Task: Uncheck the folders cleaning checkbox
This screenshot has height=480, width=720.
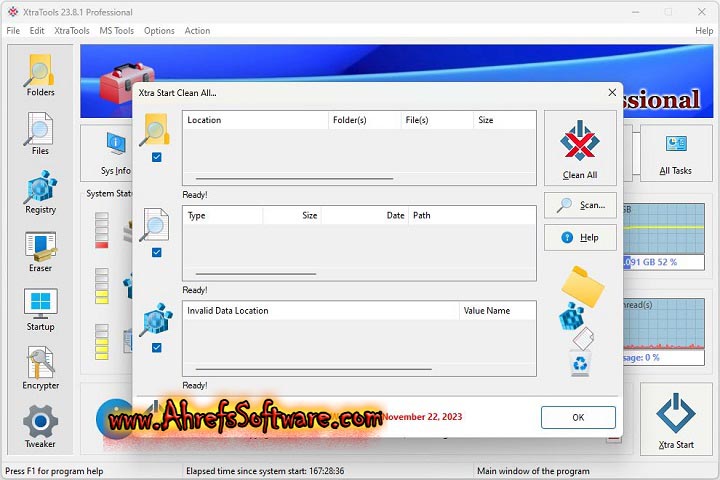Action: (157, 157)
